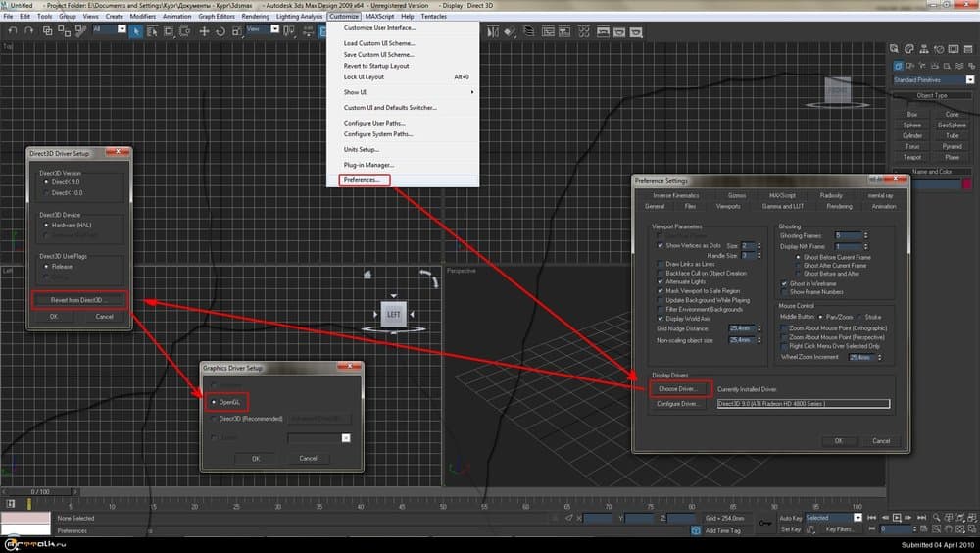Image resolution: width=980 pixels, height=553 pixels.
Task: Open the selection filter All dropdown
Action: point(122,29)
